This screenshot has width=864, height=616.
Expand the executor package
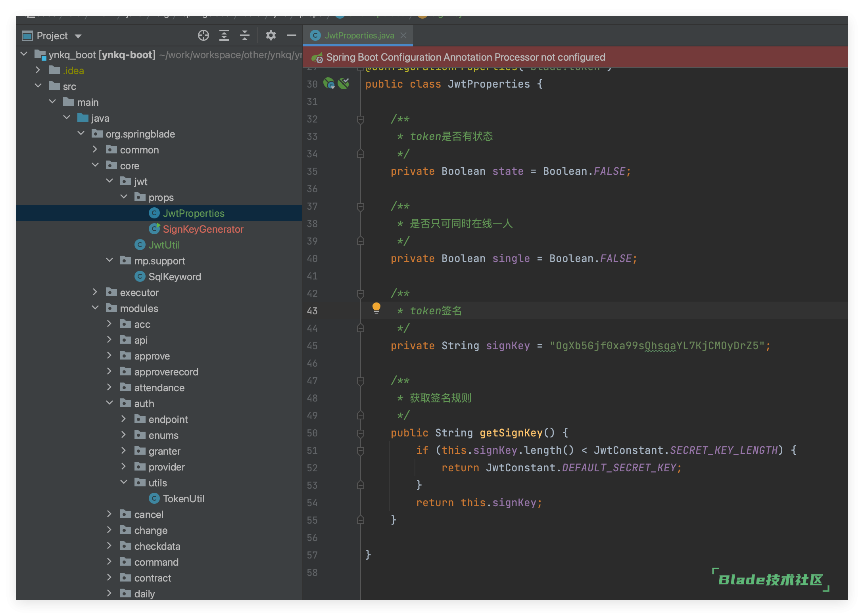pyautogui.click(x=95, y=292)
